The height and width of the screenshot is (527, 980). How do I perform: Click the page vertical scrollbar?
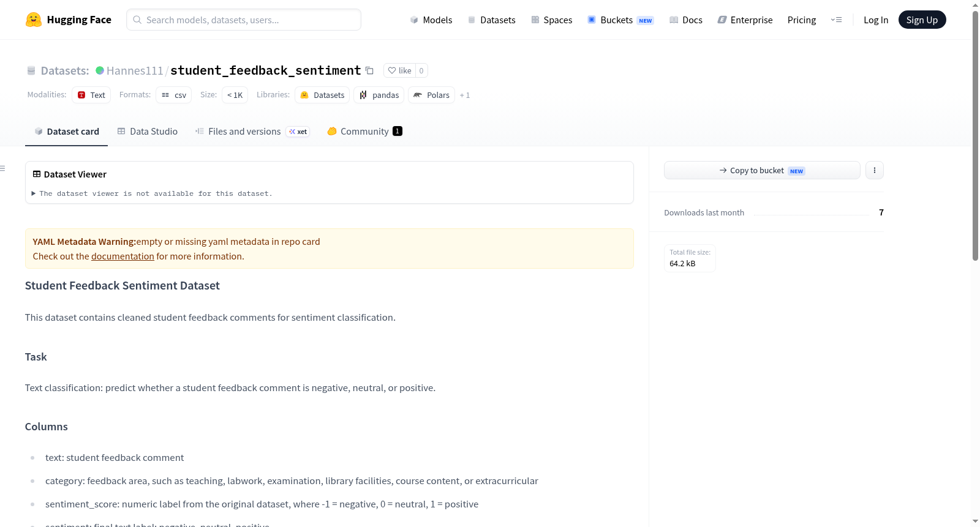(x=975, y=135)
